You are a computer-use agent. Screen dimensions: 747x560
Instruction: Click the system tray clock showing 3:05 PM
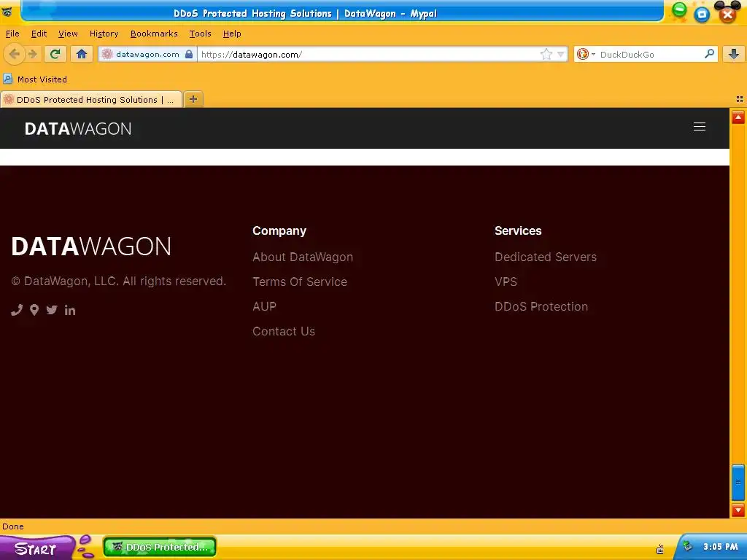(x=720, y=547)
